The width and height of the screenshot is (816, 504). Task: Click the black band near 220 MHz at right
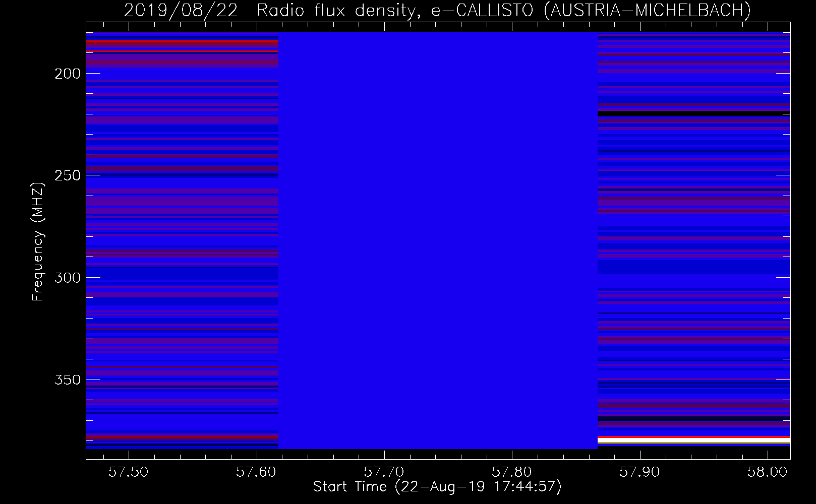click(694, 113)
